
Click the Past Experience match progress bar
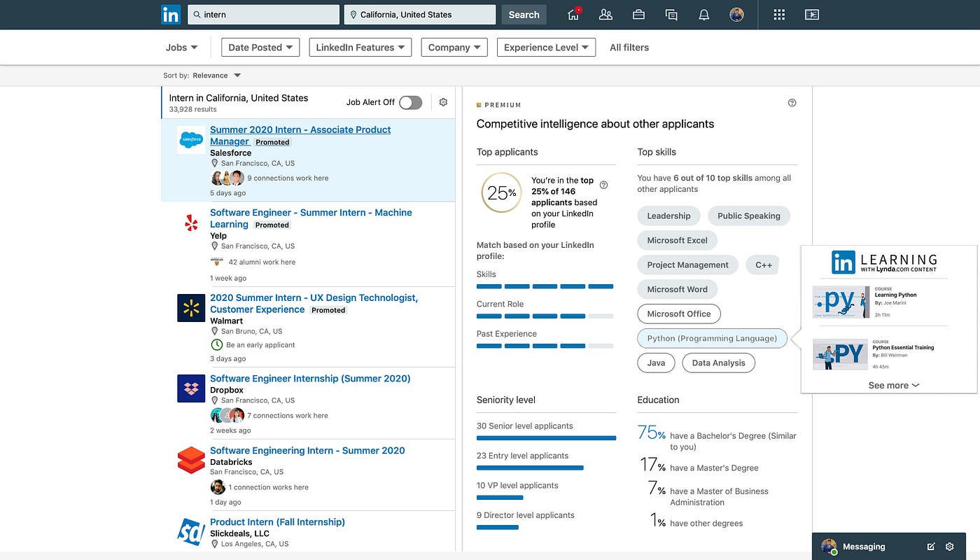pyautogui.click(x=545, y=346)
